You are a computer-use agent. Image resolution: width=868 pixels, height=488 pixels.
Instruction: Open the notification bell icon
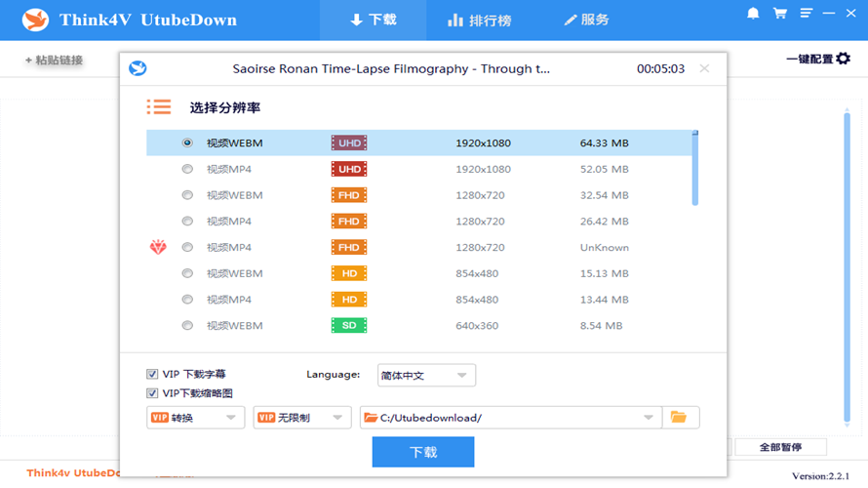[x=753, y=14]
